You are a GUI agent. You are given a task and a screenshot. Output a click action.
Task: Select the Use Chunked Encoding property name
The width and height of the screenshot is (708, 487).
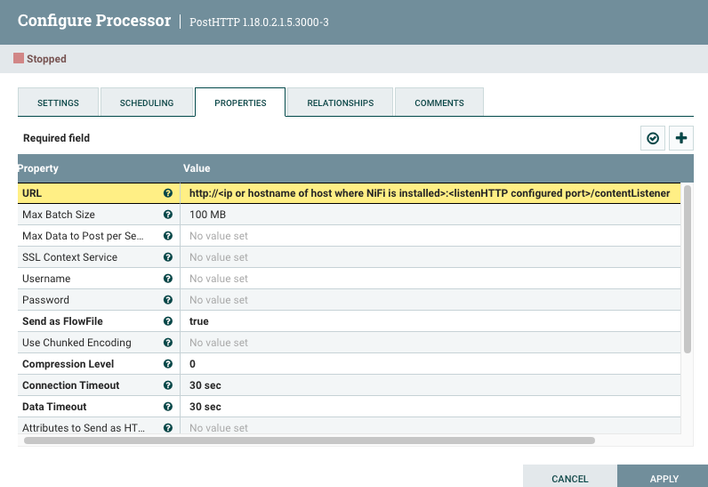(77, 343)
